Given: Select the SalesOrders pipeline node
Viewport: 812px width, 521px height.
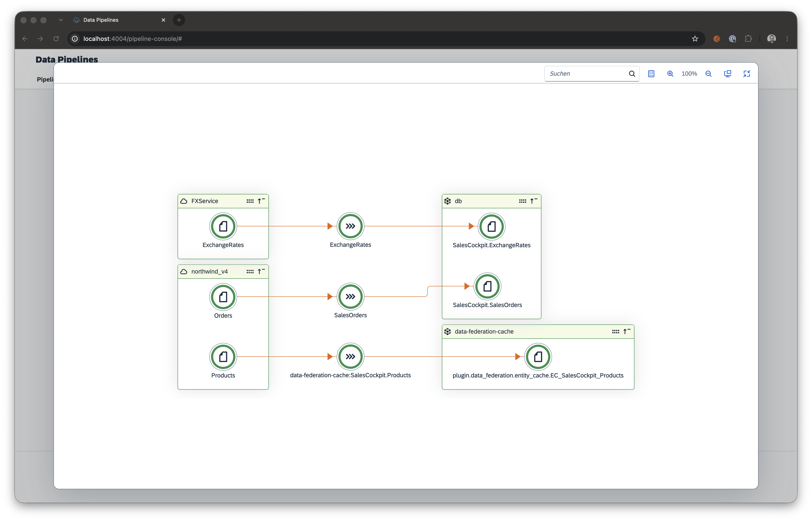Looking at the screenshot, I should click(350, 296).
